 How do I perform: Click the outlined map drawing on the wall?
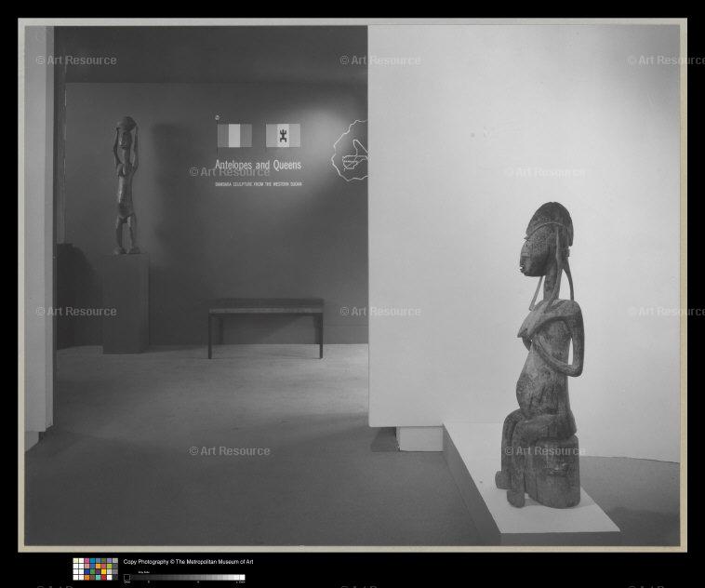(350, 151)
